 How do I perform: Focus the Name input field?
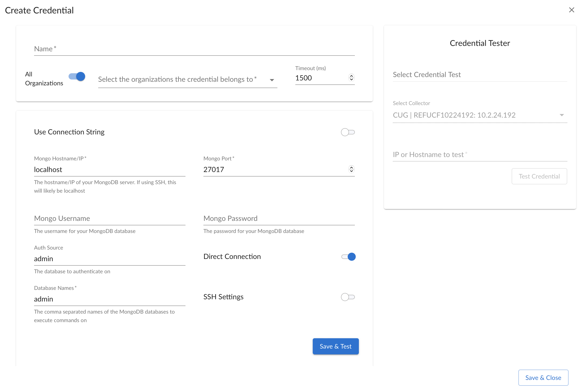194,49
